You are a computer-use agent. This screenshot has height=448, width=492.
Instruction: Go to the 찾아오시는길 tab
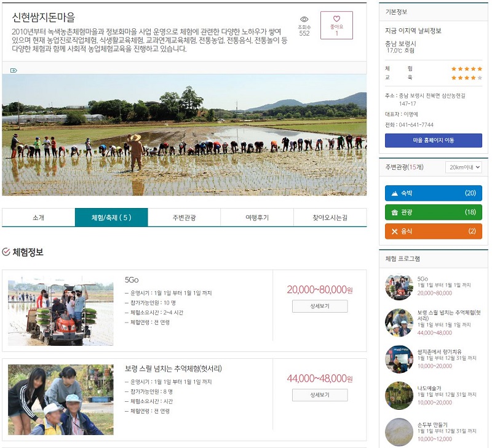(330, 217)
